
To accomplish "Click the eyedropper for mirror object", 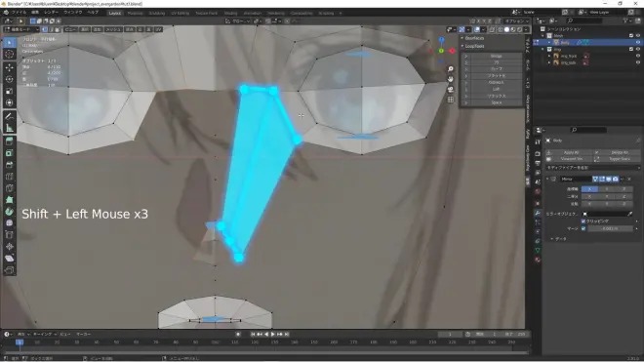I will [x=630, y=214].
